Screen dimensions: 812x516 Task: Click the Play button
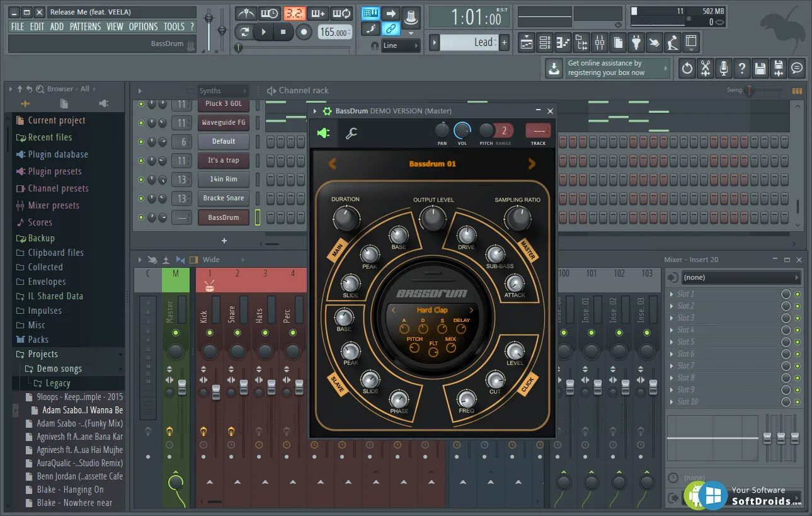(264, 32)
